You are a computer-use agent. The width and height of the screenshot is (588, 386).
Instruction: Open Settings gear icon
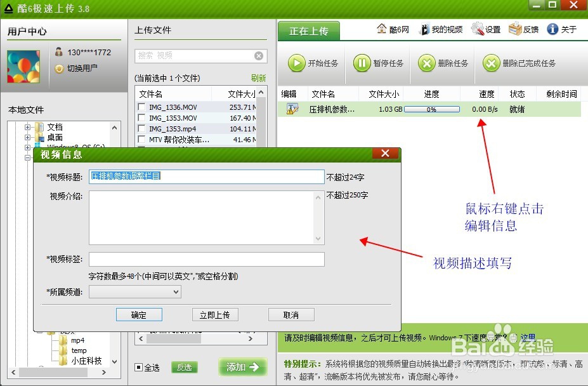(x=478, y=29)
